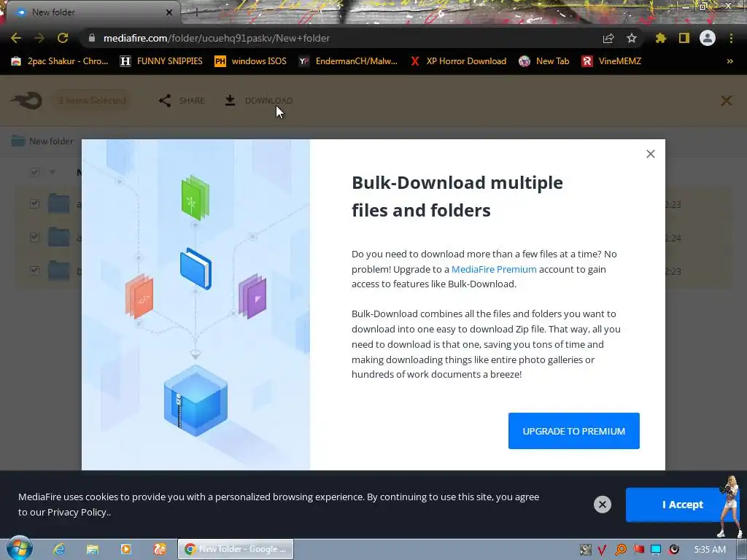Click the MediaFire flame logo
The width and height of the screenshot is (747, 560).
(x=27, y=101)
